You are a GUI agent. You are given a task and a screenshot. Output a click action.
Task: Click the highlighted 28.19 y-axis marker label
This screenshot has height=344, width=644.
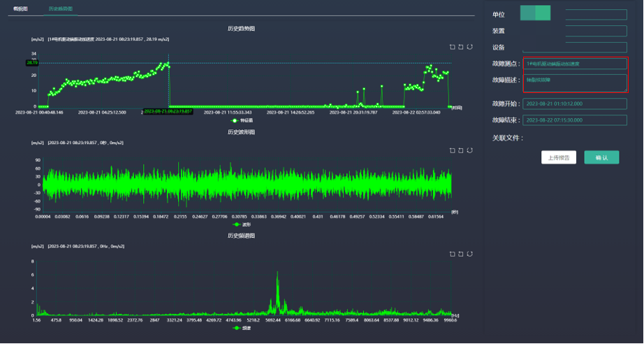(x=32, y=63)
